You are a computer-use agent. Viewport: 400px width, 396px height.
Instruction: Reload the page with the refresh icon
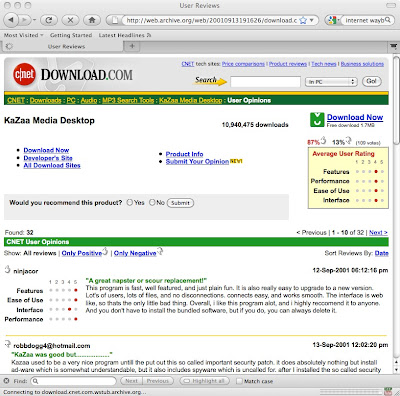(49, 20)
